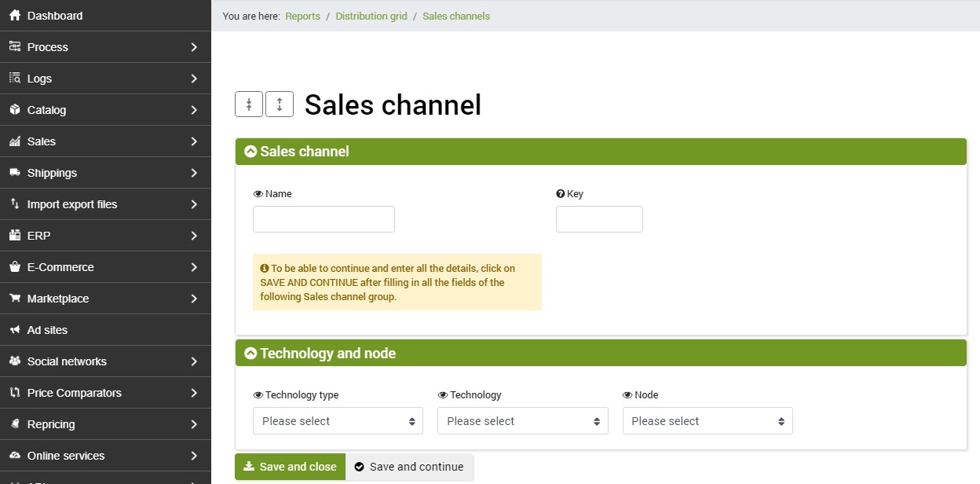Follow the Reports breadcrumb link
Screen dimensions: 980x484
pos(302,16)
